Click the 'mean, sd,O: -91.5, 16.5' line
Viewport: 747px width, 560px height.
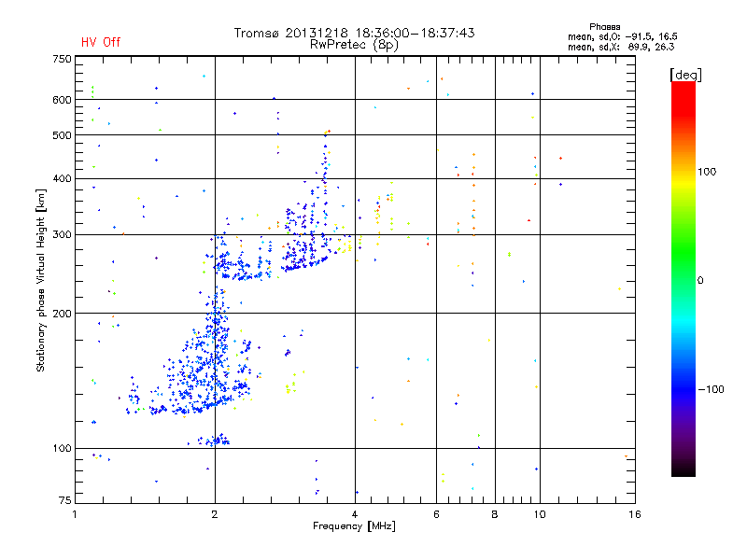click(623, 36)
